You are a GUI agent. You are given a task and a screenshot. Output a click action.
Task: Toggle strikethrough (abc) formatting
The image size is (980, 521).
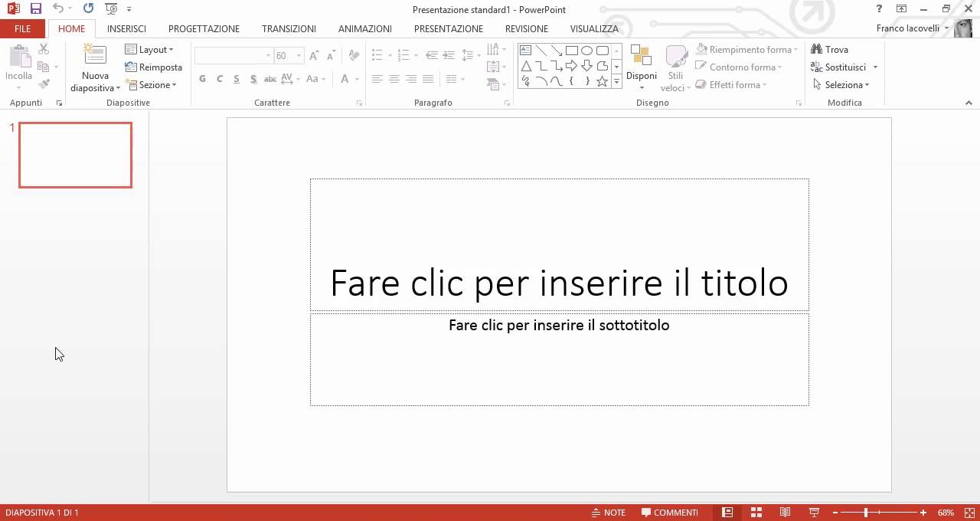pos(269,79)
